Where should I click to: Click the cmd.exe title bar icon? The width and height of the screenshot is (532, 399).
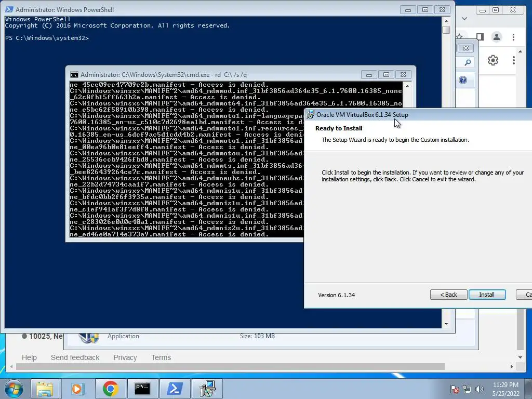[74, 75]
